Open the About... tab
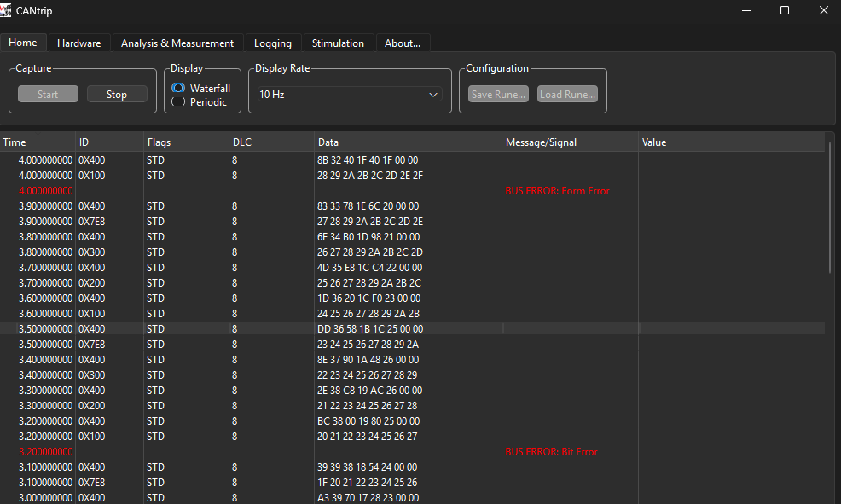This screenshot has width=841, height=504. [403, 43]
